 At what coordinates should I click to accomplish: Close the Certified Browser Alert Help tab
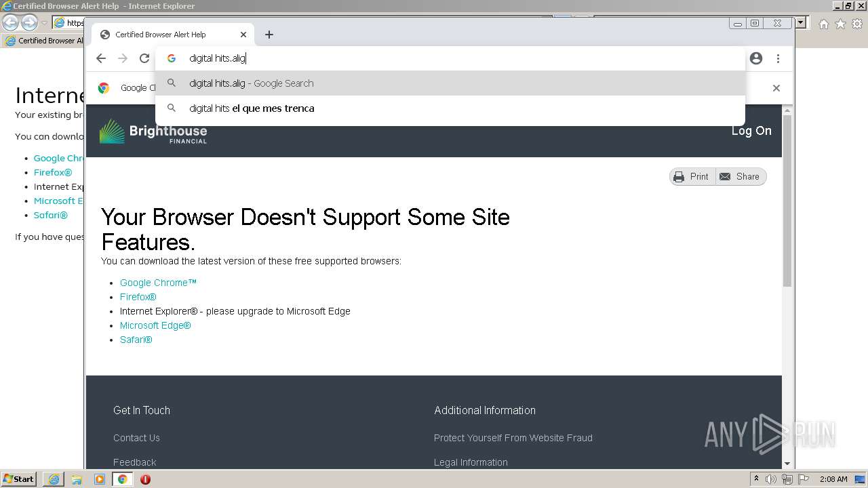point(243,35)
